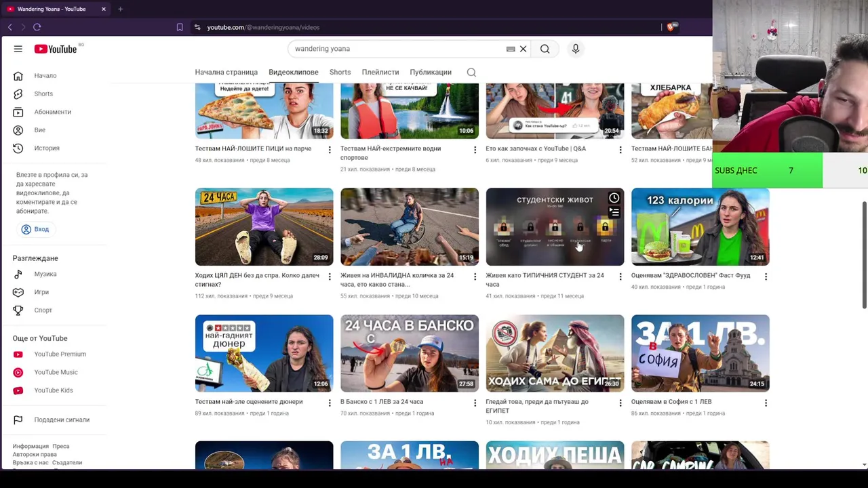The height and width of the screenshot is (488, 868).
Task: Open options menu for НАЙ-ЛОШИТЕ ПИЦИ video
Action: 330,150
